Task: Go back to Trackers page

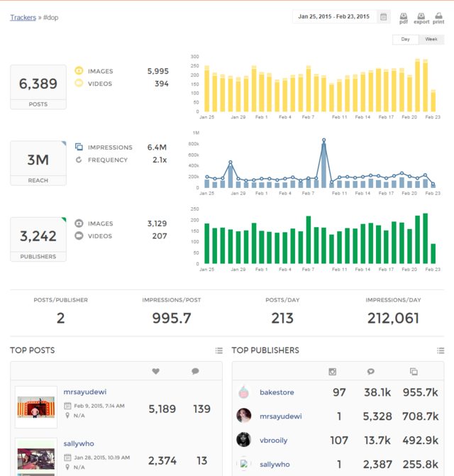Action: tap(23, 17)
